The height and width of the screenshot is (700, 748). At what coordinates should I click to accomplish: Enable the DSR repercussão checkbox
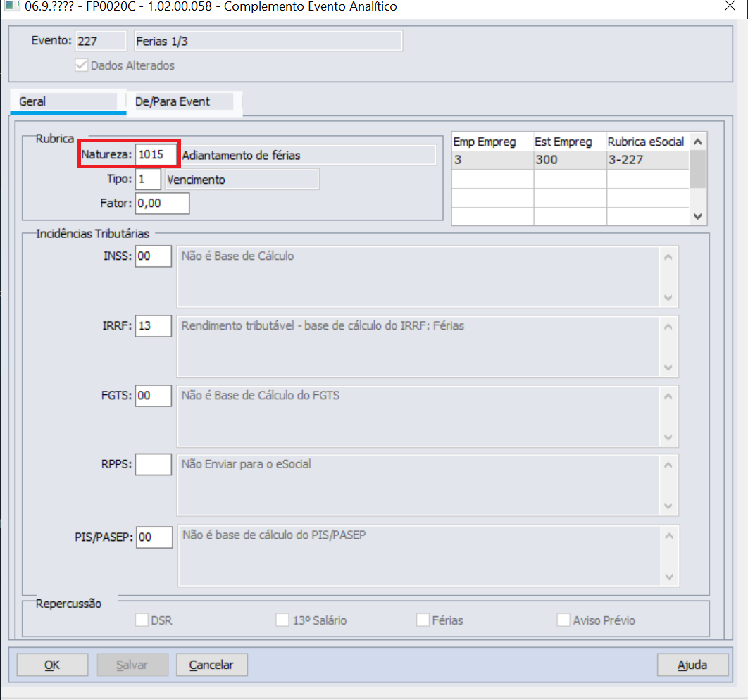(x=142, y=620)
